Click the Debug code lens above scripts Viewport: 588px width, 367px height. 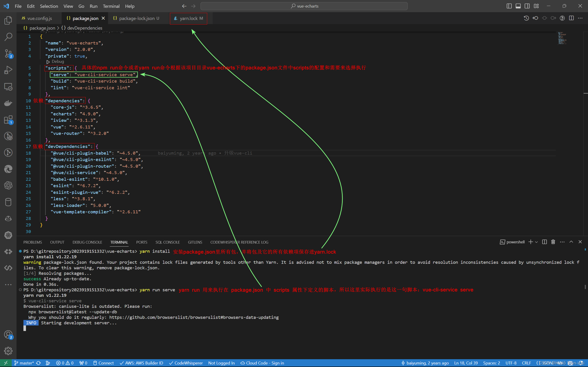point(58,62)
